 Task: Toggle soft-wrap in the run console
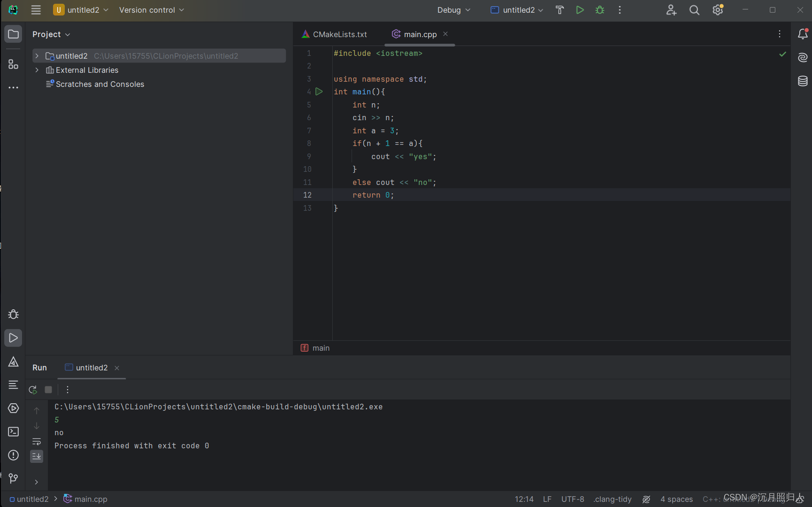(37, 441)
